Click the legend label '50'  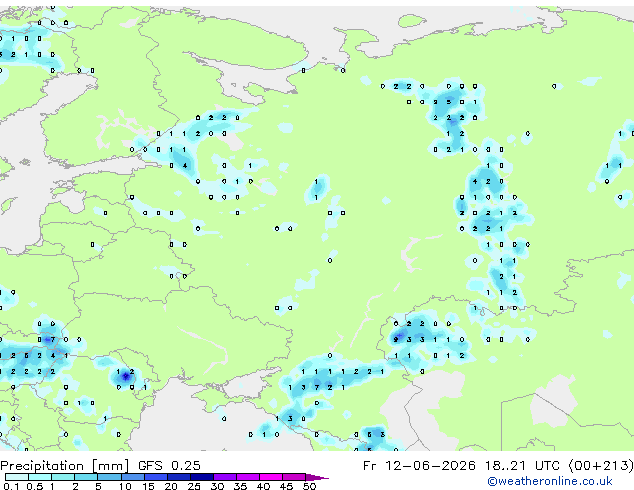click(x=310, y=486)
